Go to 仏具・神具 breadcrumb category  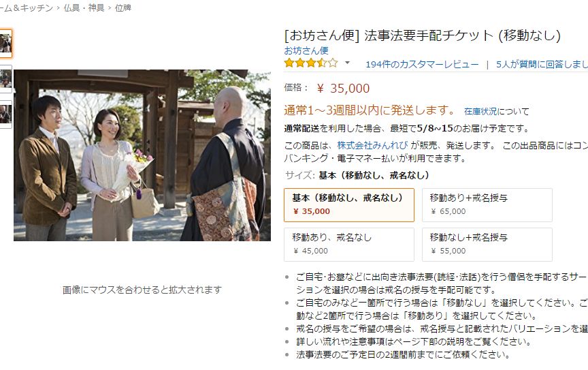click(x=84, y=8)
